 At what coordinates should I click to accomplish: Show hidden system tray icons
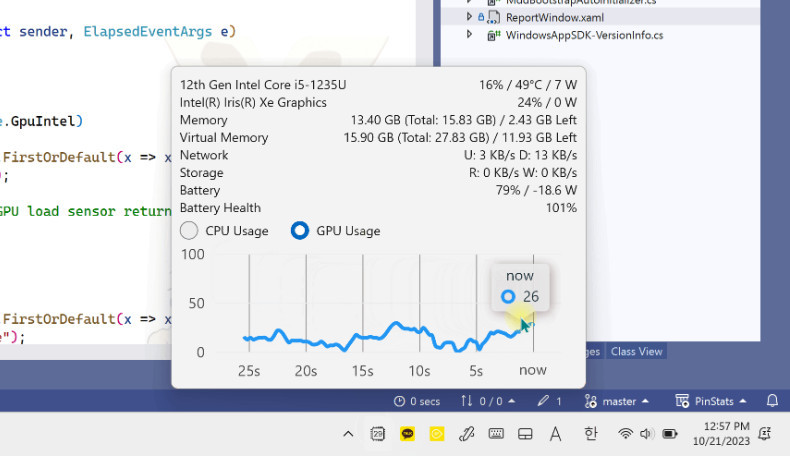348,434
